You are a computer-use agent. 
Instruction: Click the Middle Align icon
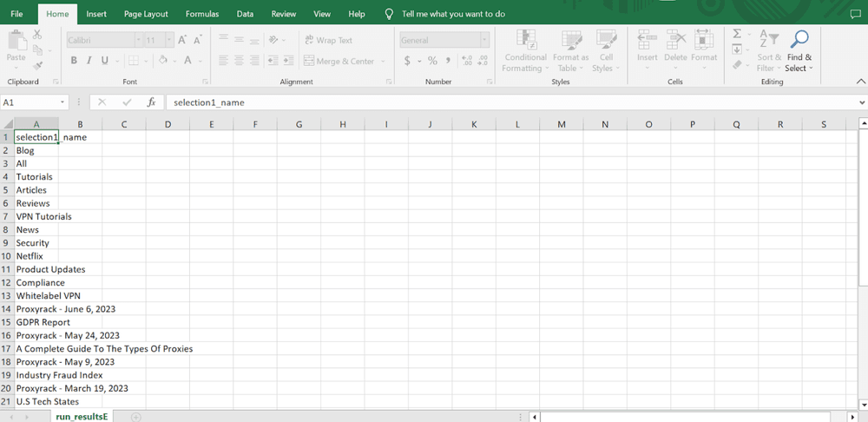coord(240,40)
